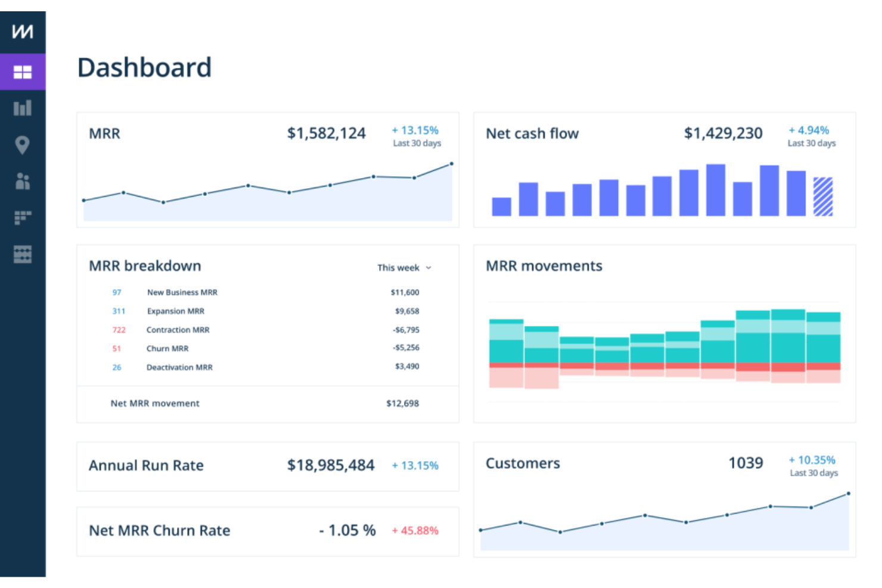This screenshot has width=882, height=588.
Task: Open the segments stacked blocks icon
Action: click(x=23, y=217)
